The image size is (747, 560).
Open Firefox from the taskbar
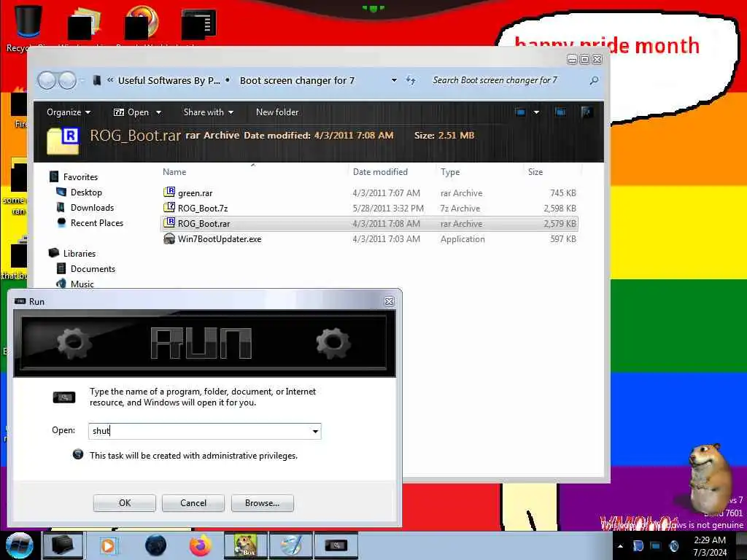(x=201, y=545)
